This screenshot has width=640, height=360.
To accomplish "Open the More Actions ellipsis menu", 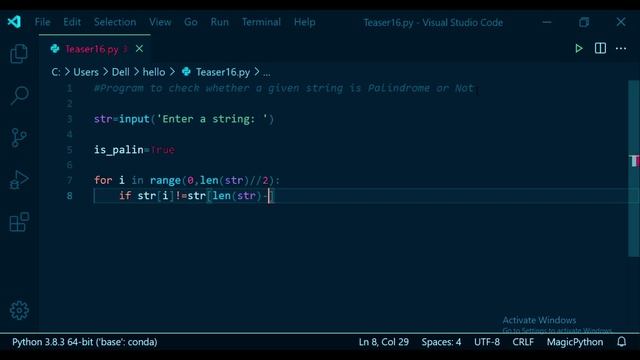I will 621,49.
